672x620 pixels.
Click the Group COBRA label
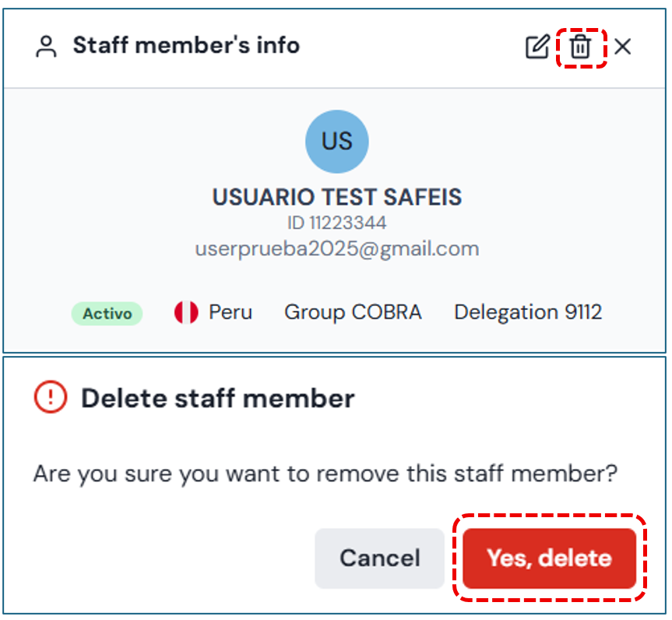click(x=353, y=312)
